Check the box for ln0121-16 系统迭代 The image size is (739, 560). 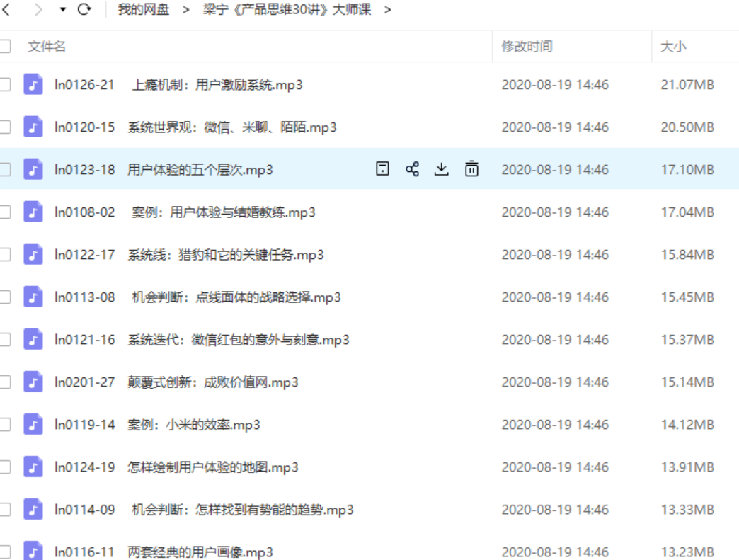tap(5, 339)
